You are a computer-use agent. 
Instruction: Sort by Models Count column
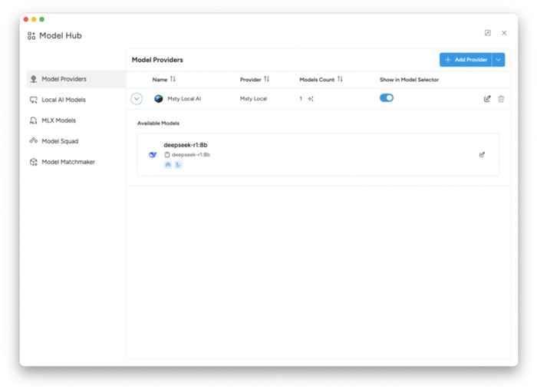(340, 79)
